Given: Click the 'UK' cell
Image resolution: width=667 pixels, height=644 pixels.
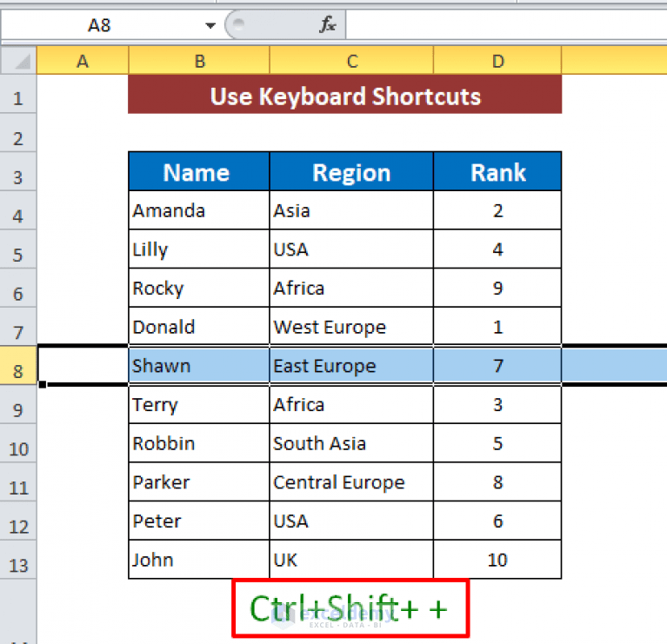Looking at the screenshot, I should [351, 560].
